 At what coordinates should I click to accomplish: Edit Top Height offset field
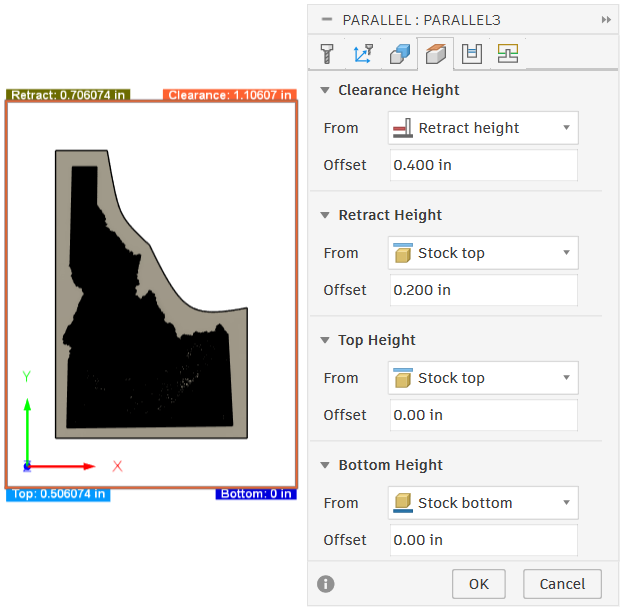coord(484,415)
